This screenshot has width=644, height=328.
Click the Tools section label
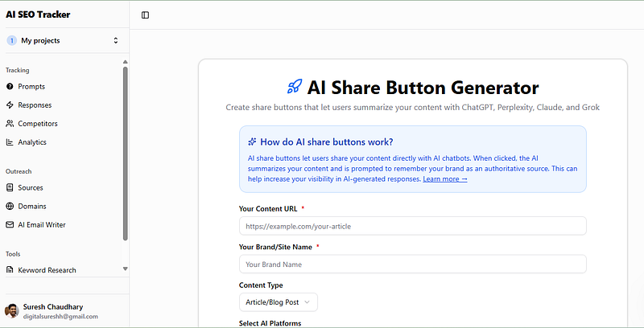13,254
